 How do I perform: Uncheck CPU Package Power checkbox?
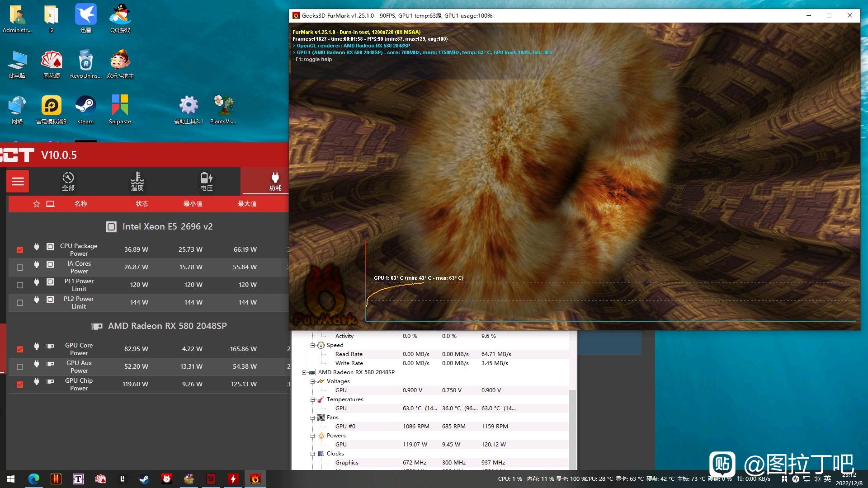pos(20,250)
